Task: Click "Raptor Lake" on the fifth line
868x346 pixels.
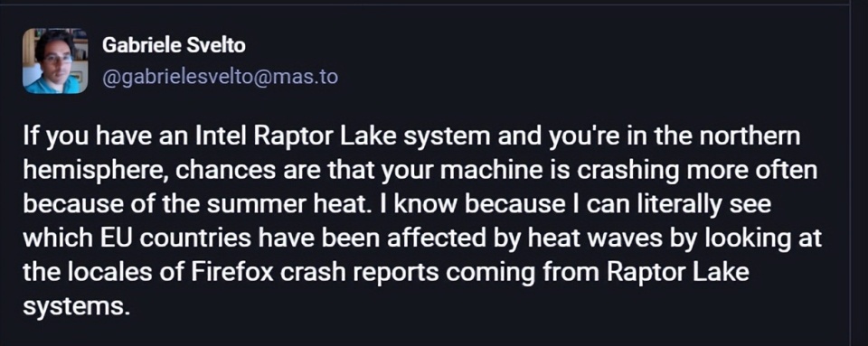Action: pos(678,273)
